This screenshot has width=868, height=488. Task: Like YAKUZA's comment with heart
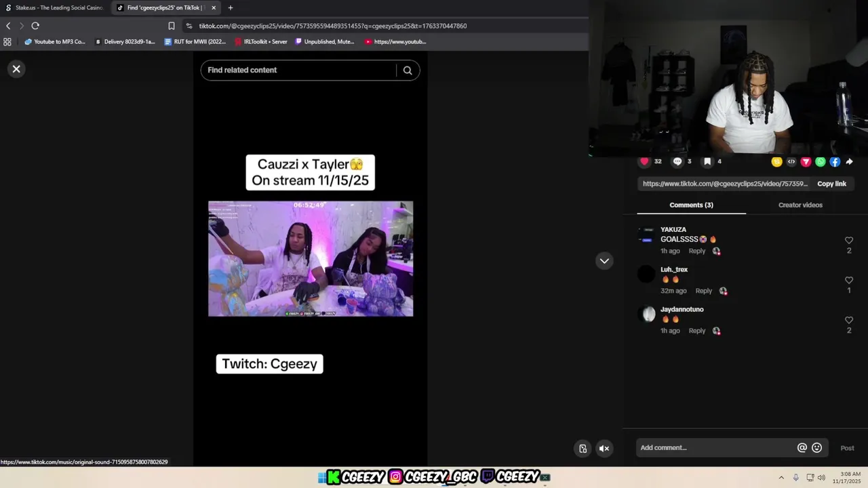tap(849, 241)
